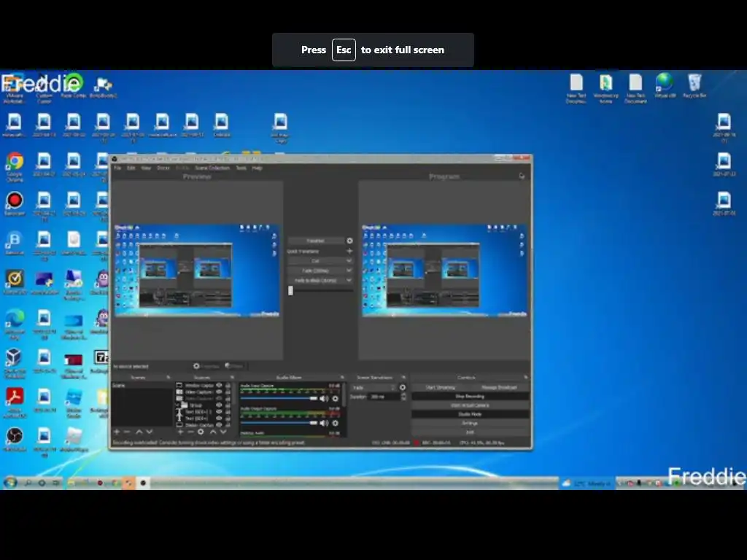
Task: Toggle visibility eye of Text (GDI+) 2 source
Action: (x=219, y=412)
